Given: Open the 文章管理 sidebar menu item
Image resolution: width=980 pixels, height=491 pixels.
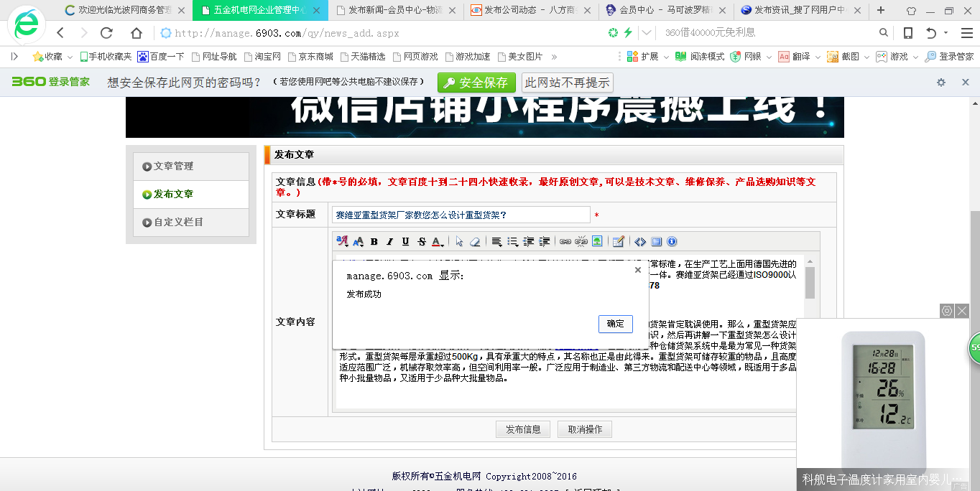Looking at the screenshot, I should [173, 166].
